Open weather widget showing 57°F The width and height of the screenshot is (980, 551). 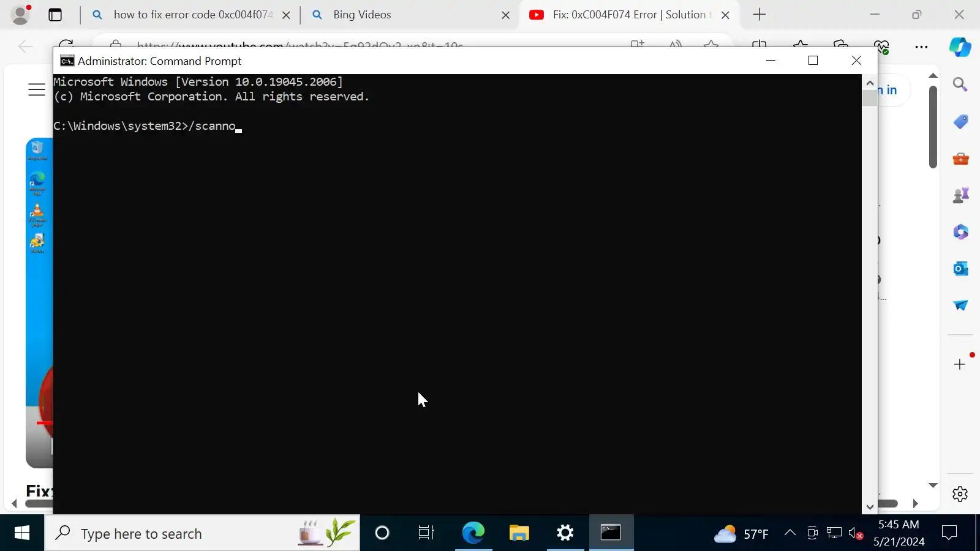(x=741, y=534)
